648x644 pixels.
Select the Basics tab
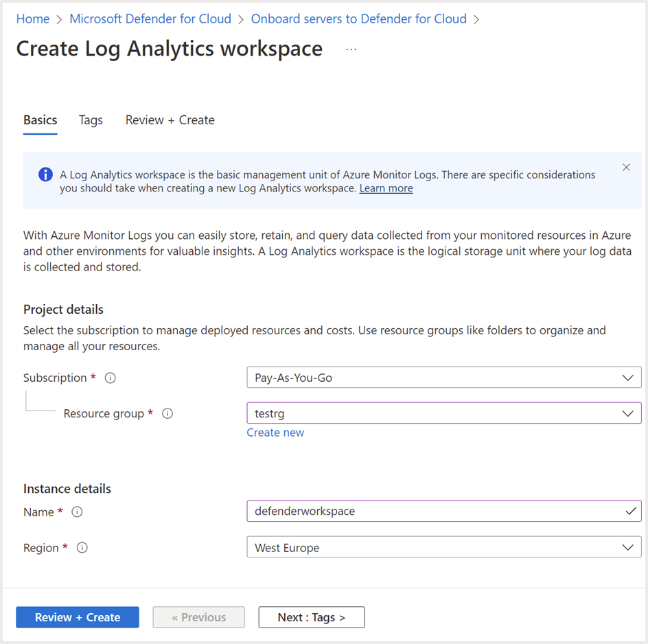(x=40, y=120)
